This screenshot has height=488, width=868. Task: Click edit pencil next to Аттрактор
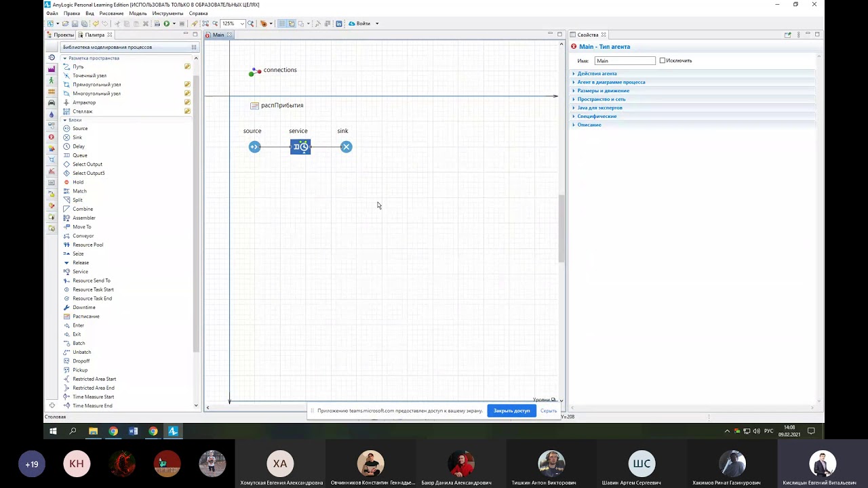coord(187,102)
